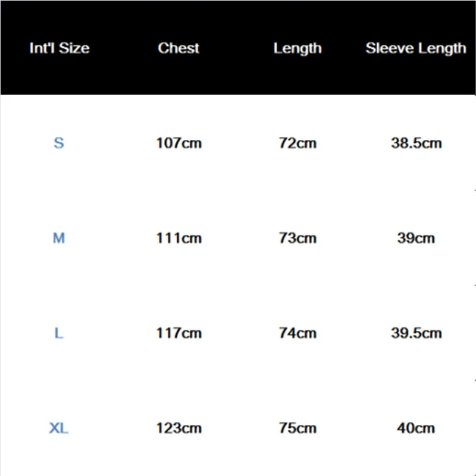The width and height of the screenshot is (476, 476).
Task: Click the 38.5cm sleeve length value
Action: click(416, 143)
